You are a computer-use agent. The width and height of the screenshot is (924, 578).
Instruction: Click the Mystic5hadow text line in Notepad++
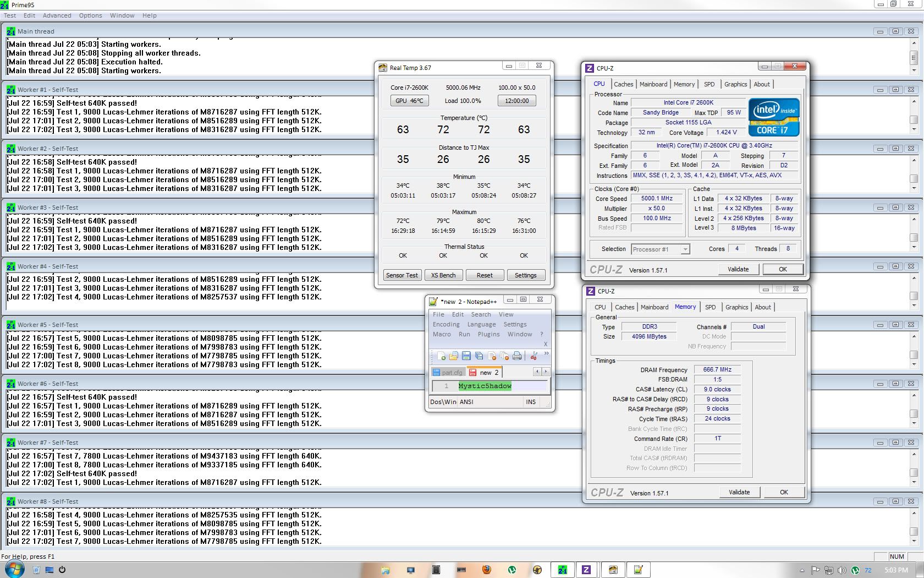[485, 386]
